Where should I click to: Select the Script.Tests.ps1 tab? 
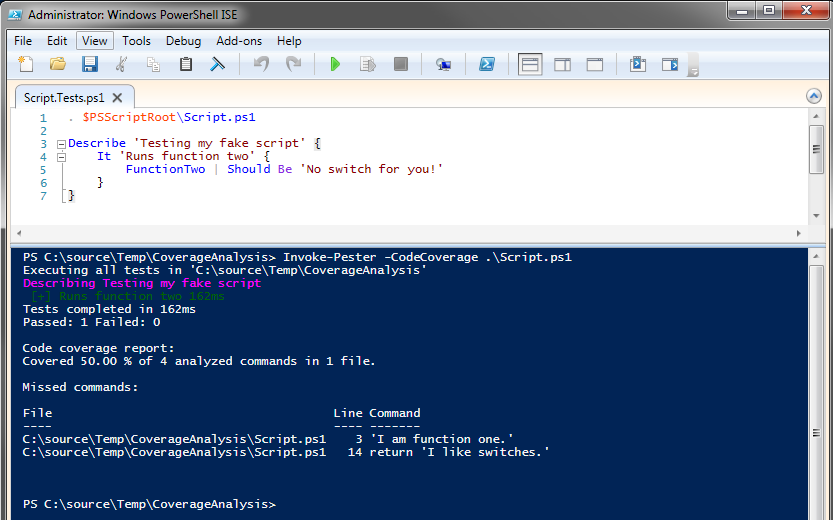64,97
